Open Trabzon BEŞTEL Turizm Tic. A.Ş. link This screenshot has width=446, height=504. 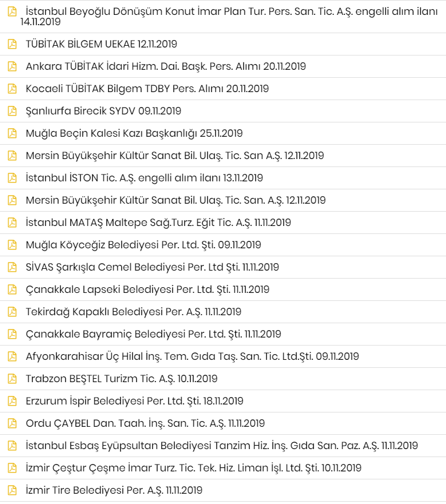(121, 378)
